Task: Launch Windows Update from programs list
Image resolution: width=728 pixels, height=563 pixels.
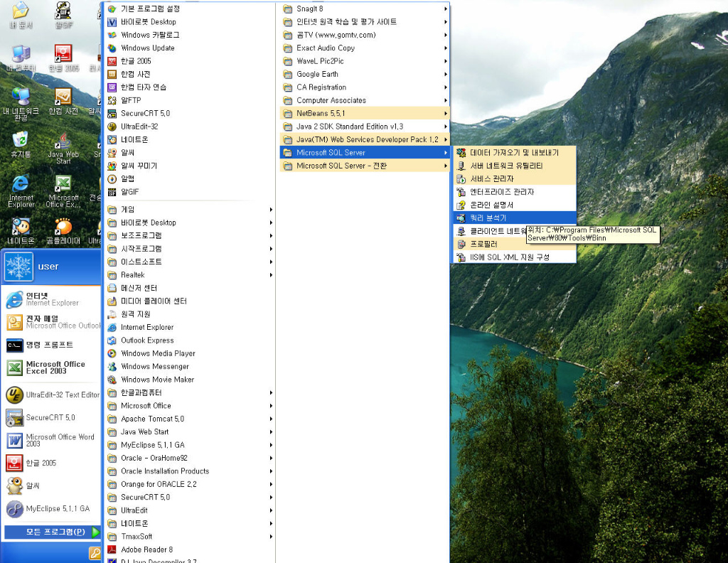Action: click(189, 48)
